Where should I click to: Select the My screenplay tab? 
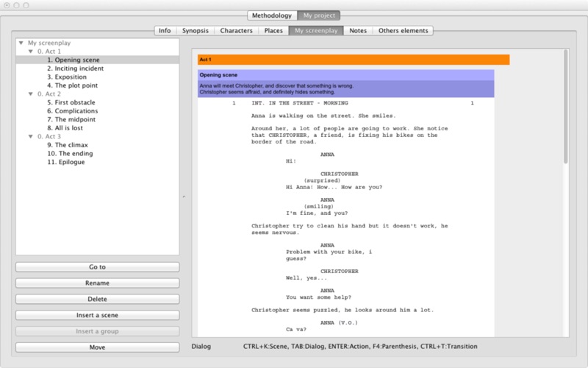pos(316,30)
